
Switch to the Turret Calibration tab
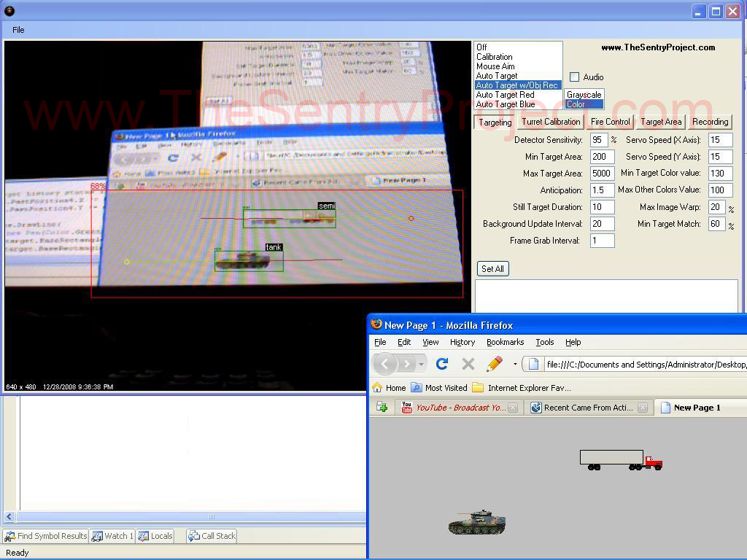tap(551, 122)
